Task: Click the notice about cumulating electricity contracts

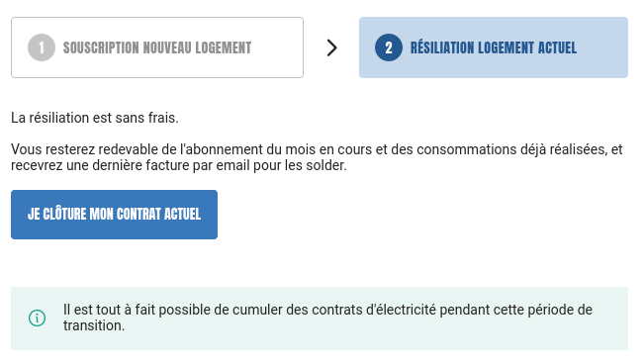Action: pyautogui.click(x=320, y=318)
